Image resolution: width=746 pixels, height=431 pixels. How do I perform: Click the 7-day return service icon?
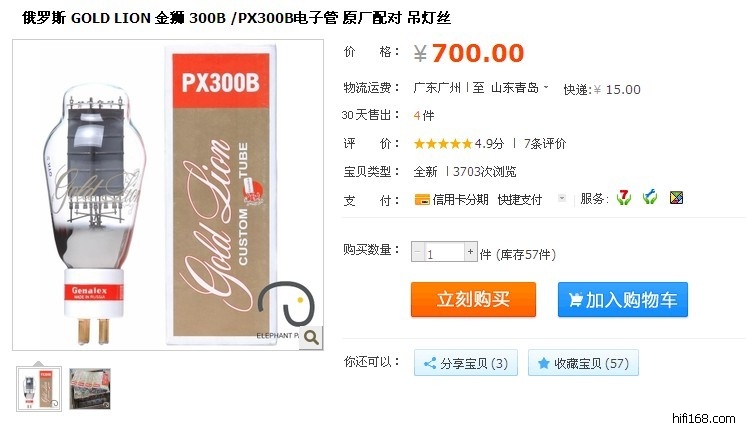(x=624, y=197)
